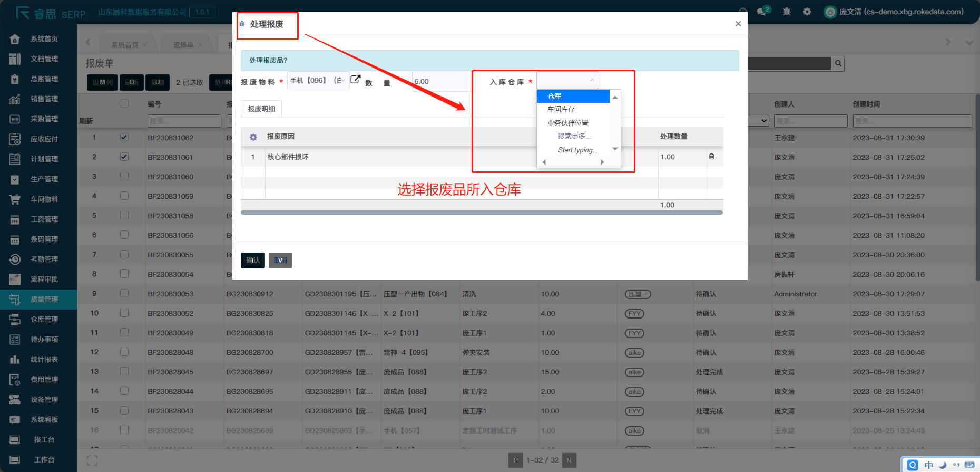Select 车间库存 from dropdown list
980x472 pixels.
pos(561,109)
